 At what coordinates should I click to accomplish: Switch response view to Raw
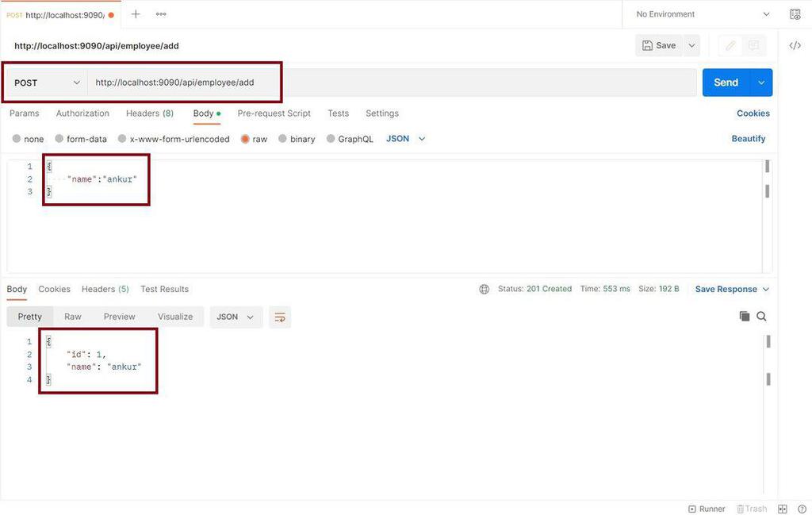click(72, 317)
